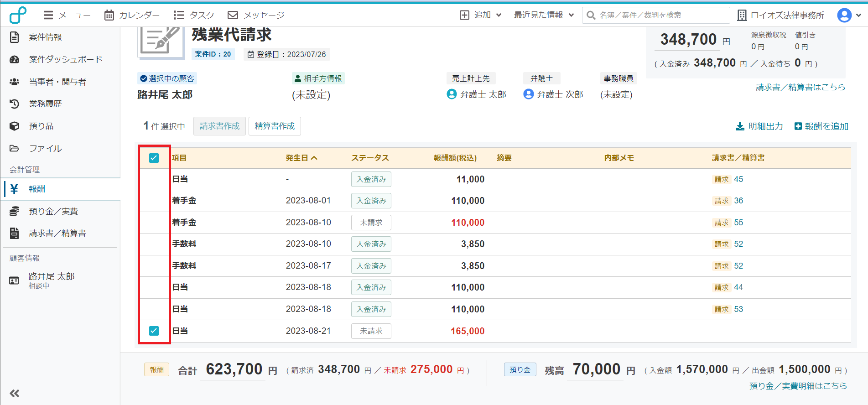
Task: Expand the 最近見た情報 dropdown
Action: (x=571, y=15)
